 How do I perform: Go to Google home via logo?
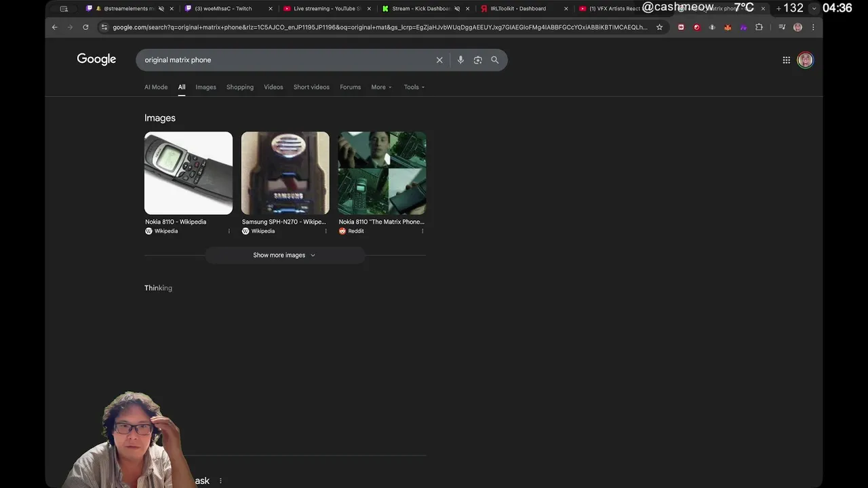pos(96,59)
